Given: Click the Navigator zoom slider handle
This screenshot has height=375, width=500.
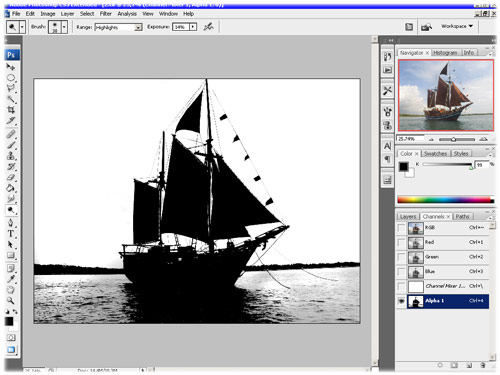Looking at the screenshot, I should [x=453, y=140].
